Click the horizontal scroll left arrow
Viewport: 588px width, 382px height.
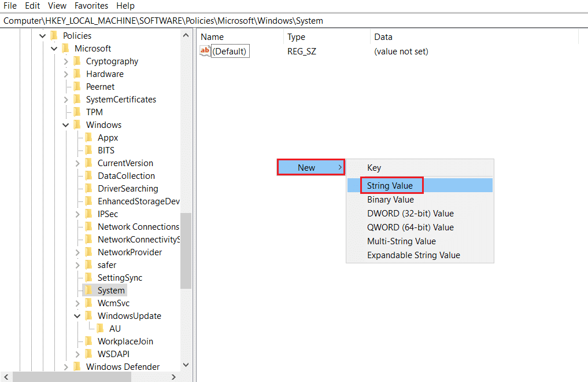(x=6, y=377)
